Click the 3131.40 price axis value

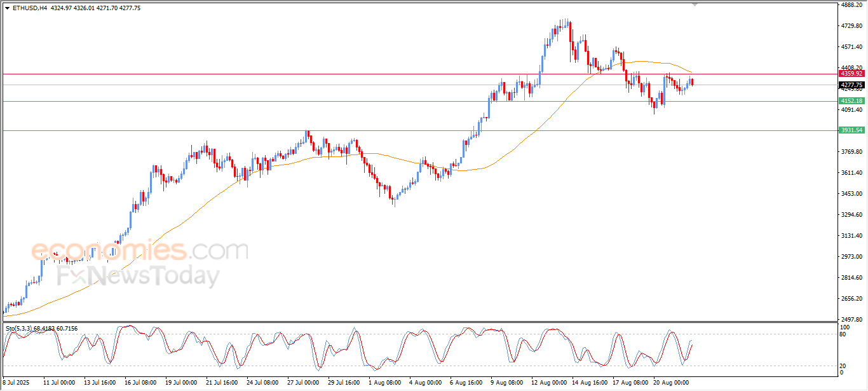[x=851, y=236]
